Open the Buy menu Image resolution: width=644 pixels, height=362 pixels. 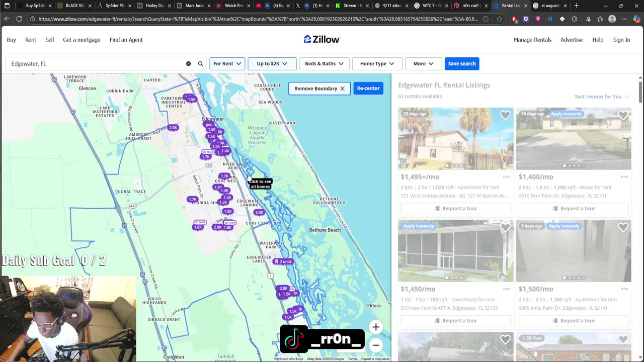click(x=12, y=40)
